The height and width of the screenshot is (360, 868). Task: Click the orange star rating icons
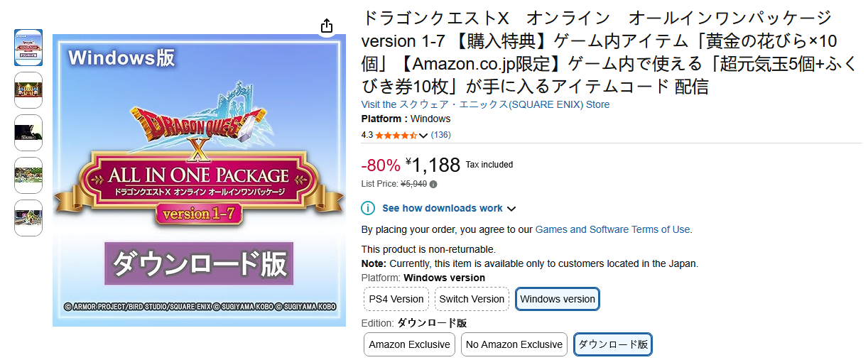[396, 135]
